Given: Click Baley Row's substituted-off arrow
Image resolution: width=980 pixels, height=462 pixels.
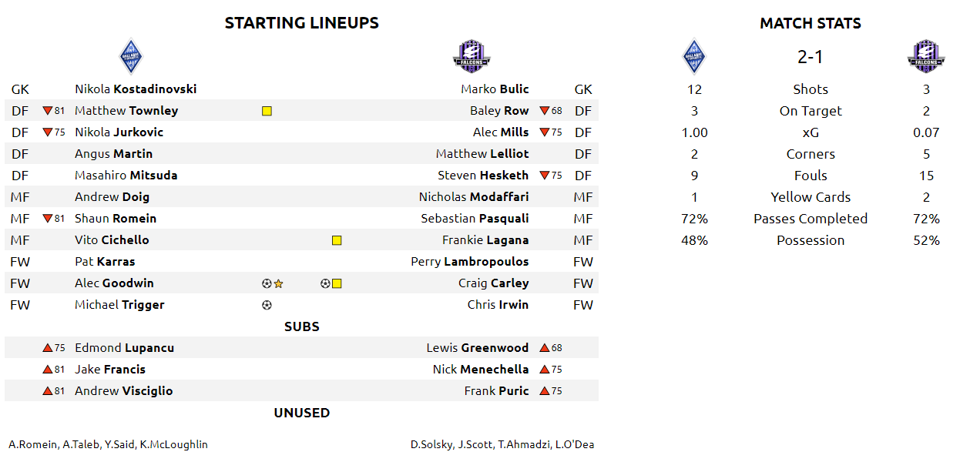Looking at the screenshot, I should [x=545, y=111].
